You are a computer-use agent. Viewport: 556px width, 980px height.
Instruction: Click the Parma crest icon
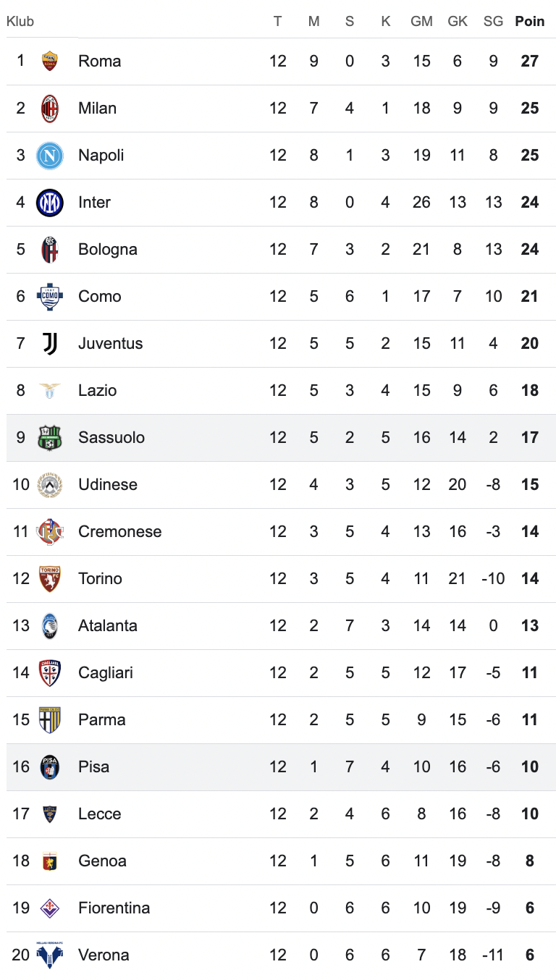pos(49,719)
